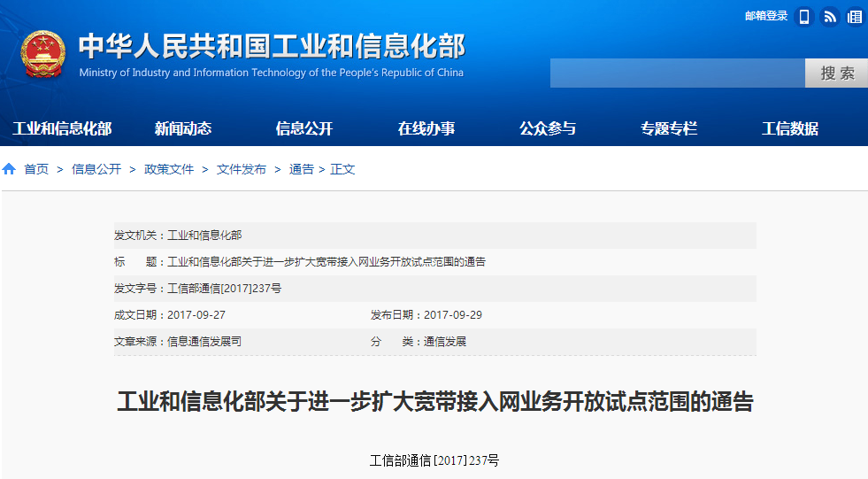Click the large bold article headline
The height and width of the screenshot is (479, 868).
pos(435,401)
